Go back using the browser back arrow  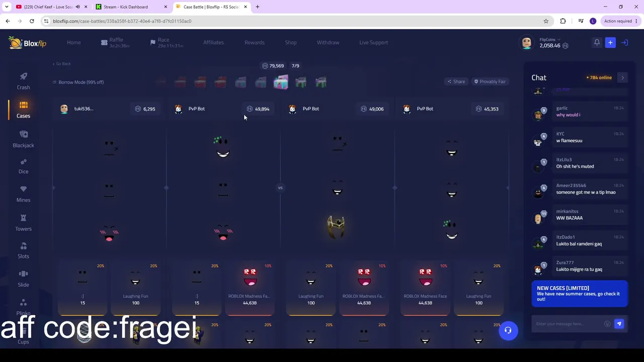[x=8, y=21]
